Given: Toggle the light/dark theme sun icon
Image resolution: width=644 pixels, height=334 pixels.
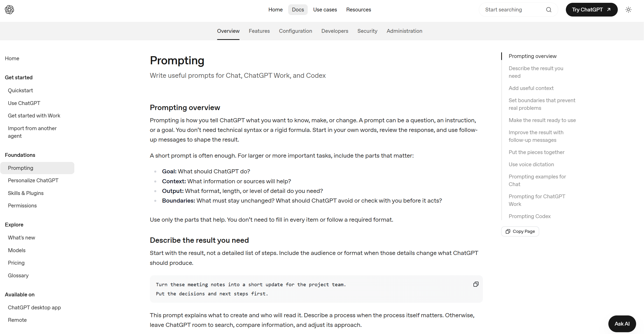Looking at the screenshot, I should click(628, 10).
